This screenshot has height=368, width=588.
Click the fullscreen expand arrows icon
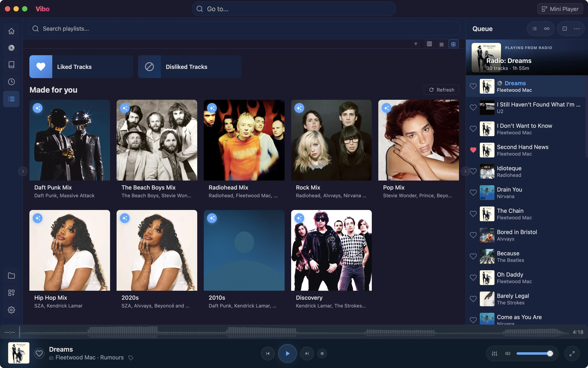(572, 353)
